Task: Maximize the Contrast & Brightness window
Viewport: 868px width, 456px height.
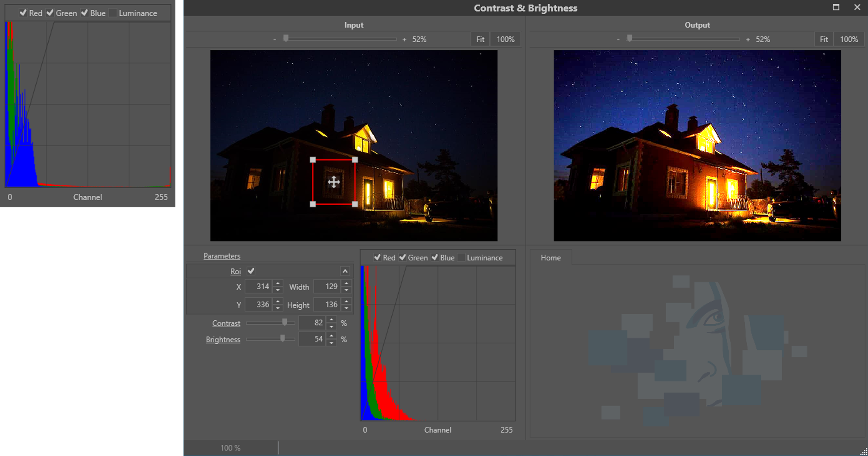Action: [836, 7]
